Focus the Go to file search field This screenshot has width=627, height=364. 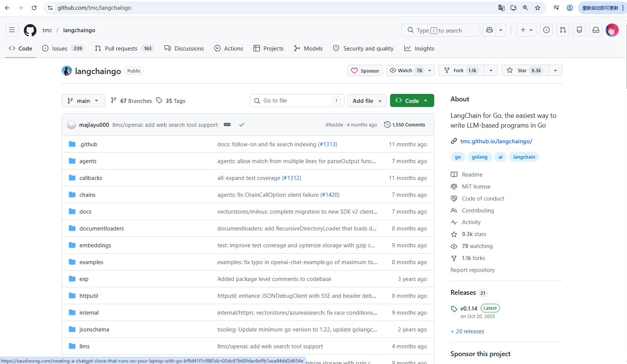(x=298, y=101)
